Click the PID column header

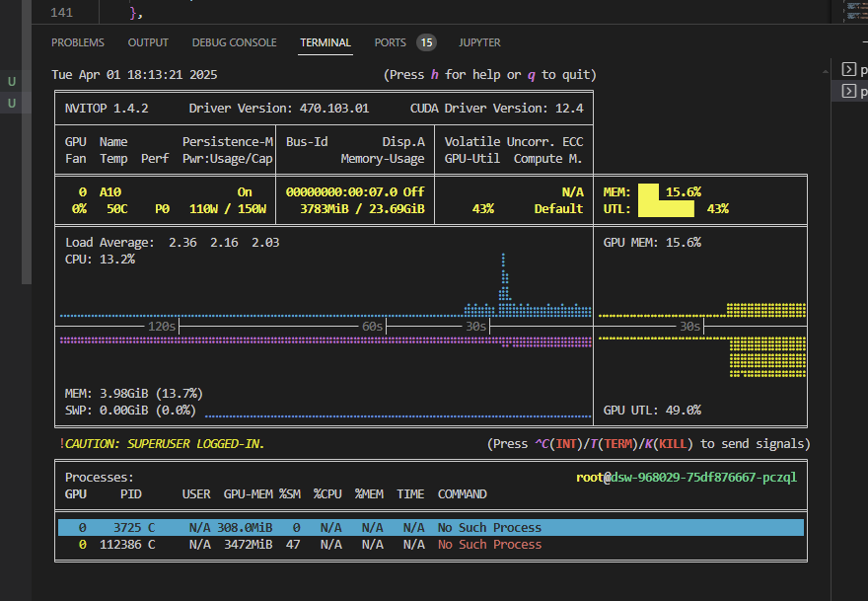tap(131, 494)
